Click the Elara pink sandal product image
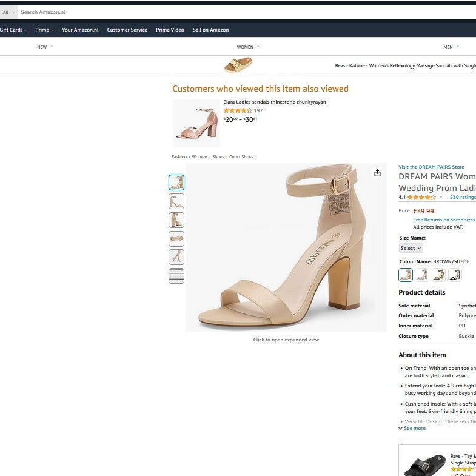This screenshot has width=476, height=476. 196,123
